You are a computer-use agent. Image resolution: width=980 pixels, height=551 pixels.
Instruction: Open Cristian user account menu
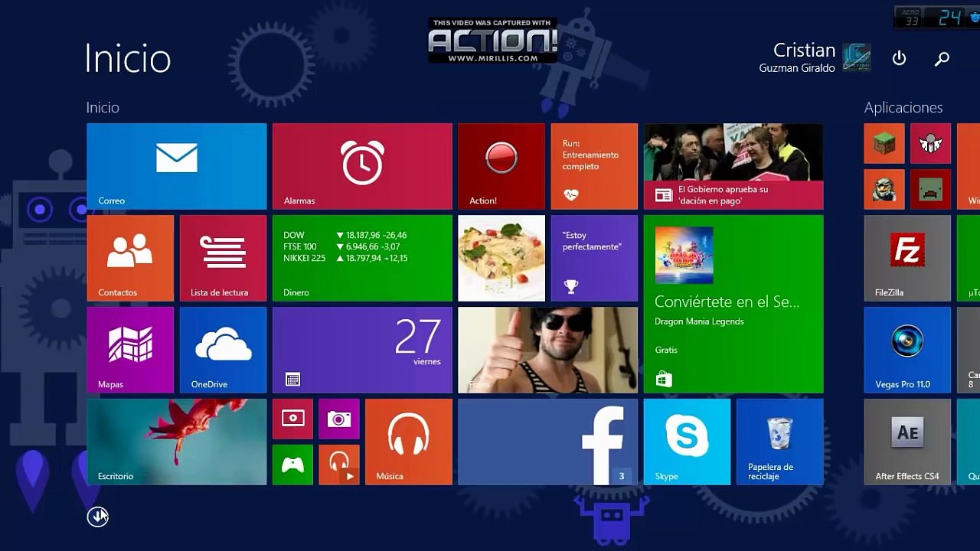pos(815,57)
